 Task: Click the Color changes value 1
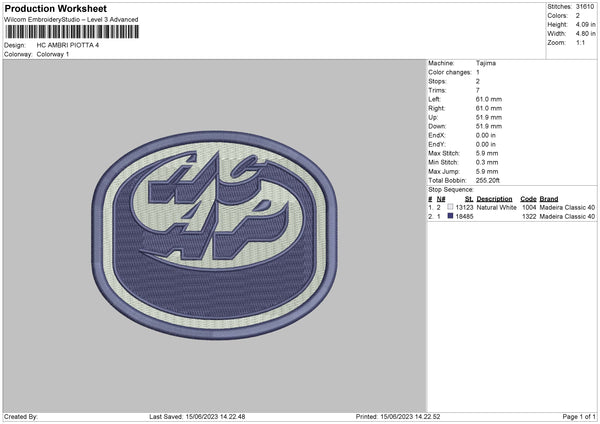478,72
